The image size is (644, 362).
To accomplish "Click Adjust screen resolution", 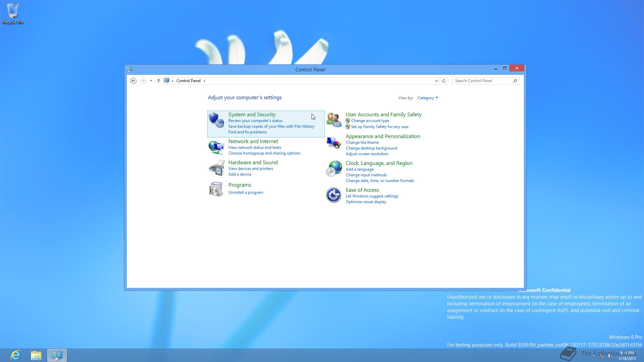I will [367, 154].
